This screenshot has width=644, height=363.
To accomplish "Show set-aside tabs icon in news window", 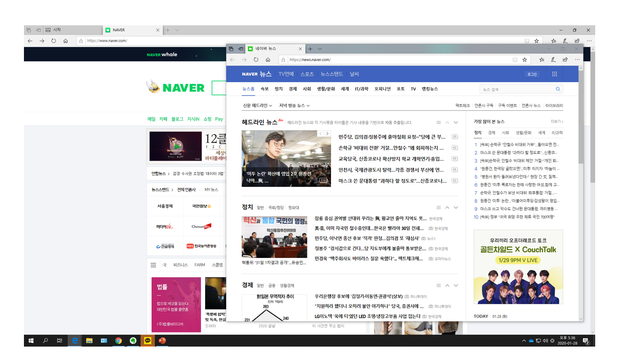I will pos(231,49).
